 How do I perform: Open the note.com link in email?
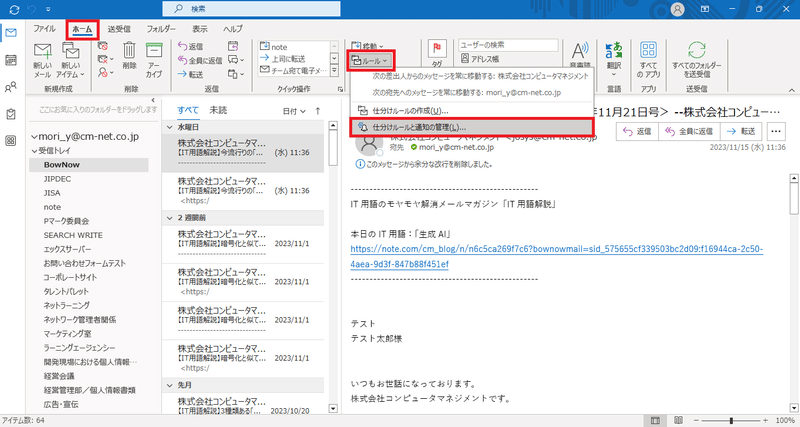pyautogui.click(x=557, y=257)
